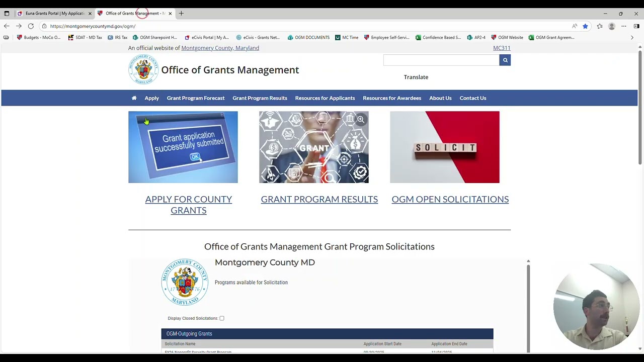
Task: Click the GRANT hexagon icons image
Action: click(x=314, y=147)
